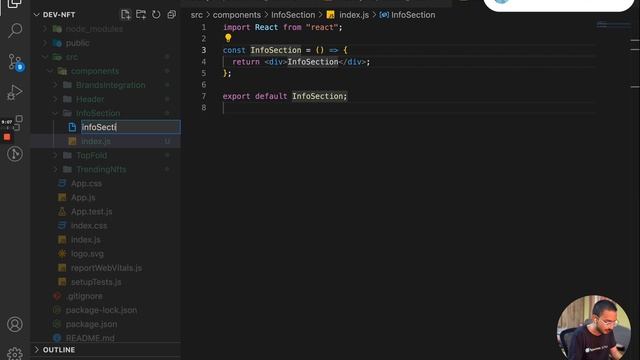Open logo.svg file
The image size is (640, 360).
point(87,254)
